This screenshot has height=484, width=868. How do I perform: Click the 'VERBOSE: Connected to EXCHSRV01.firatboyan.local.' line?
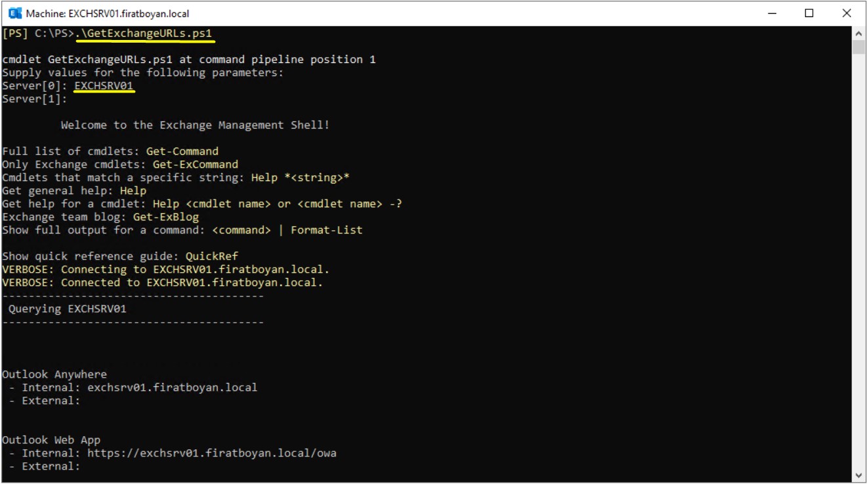tap(163, 283)
